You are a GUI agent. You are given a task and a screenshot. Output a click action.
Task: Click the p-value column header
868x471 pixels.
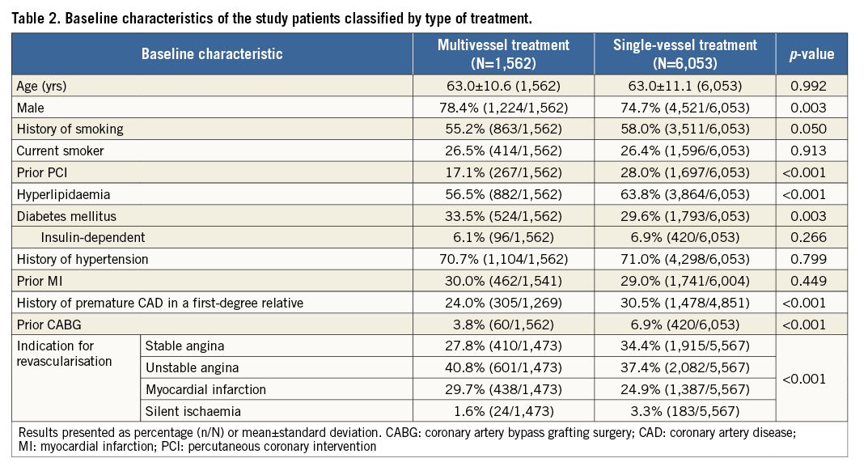(x=811, y=54)
